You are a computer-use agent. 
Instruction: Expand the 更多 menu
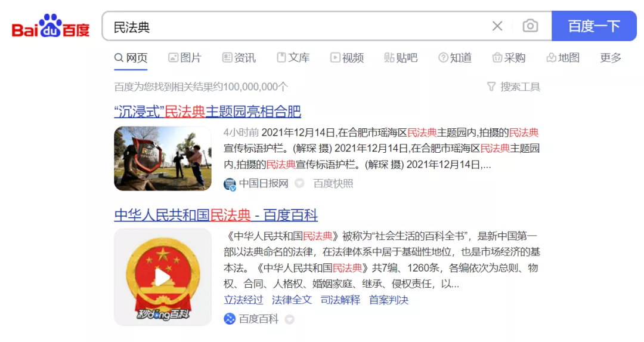coord(611,58)
